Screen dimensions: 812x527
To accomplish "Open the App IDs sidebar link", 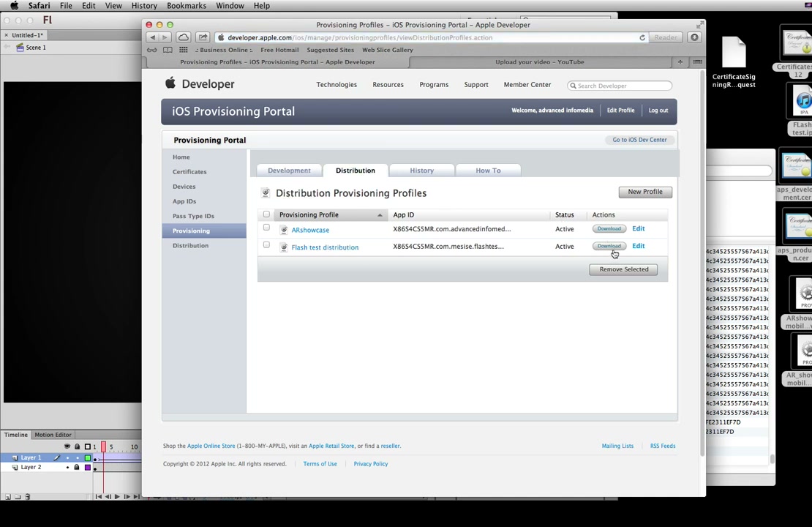I will click(x=184, y=201).
